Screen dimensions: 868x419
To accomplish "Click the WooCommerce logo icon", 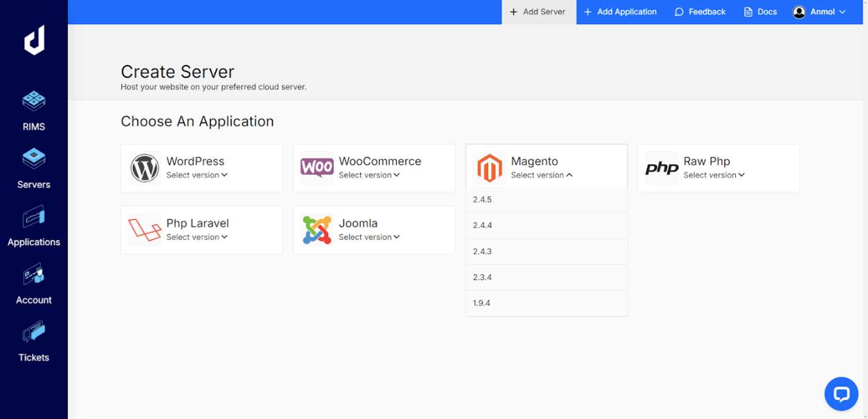I will click(x=317, y=167).
